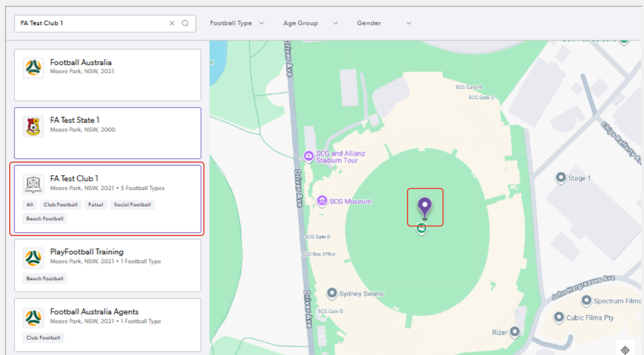Screen dimensions: 644x355
Task: Select the Social Football tag
Action: pos(132,204)
